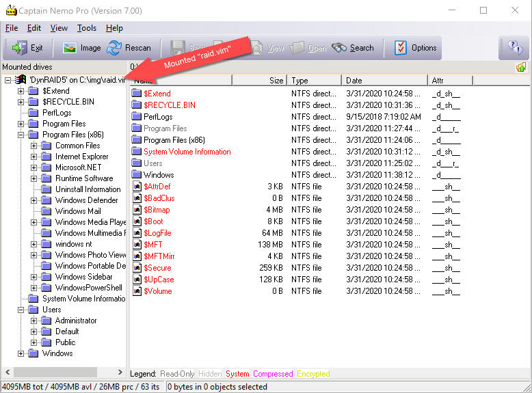This screenshot has height=393, width=532.
Task: Select the $RECYCLE.BIN directory in file list
Action: coord(169,105)
